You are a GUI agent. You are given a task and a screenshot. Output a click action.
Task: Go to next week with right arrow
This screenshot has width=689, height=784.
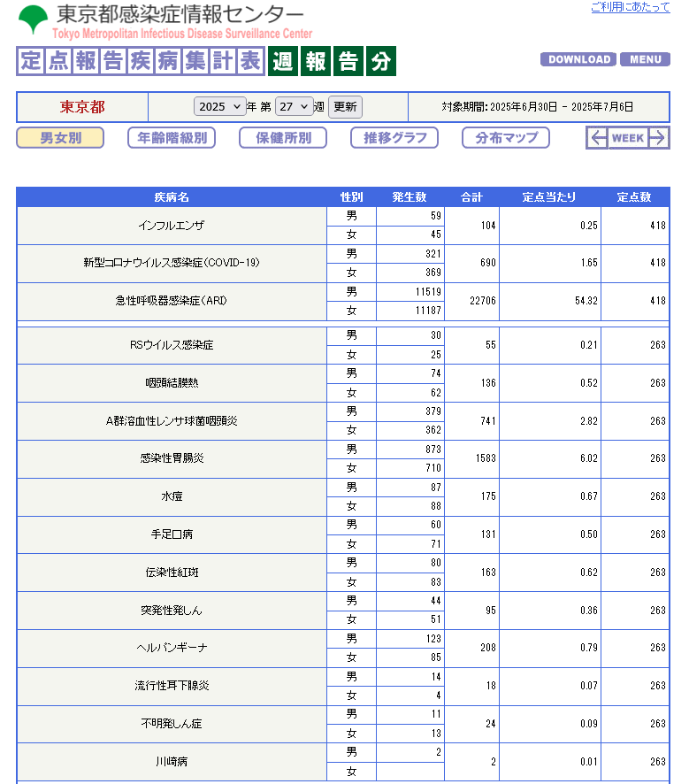click(659, 138)
